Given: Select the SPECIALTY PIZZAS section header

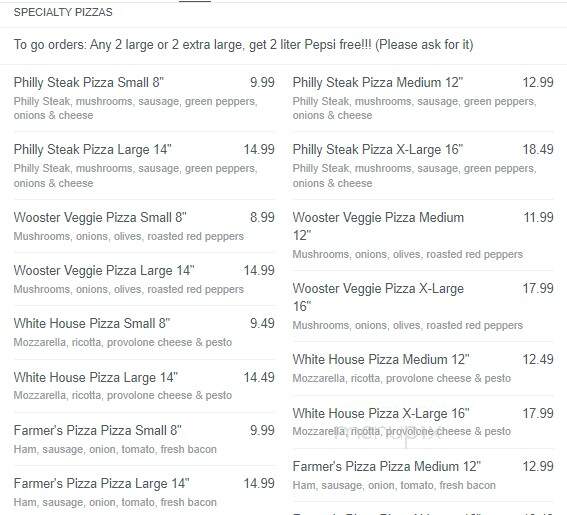Looking at the screenshot, I should [x=63, y=12].
